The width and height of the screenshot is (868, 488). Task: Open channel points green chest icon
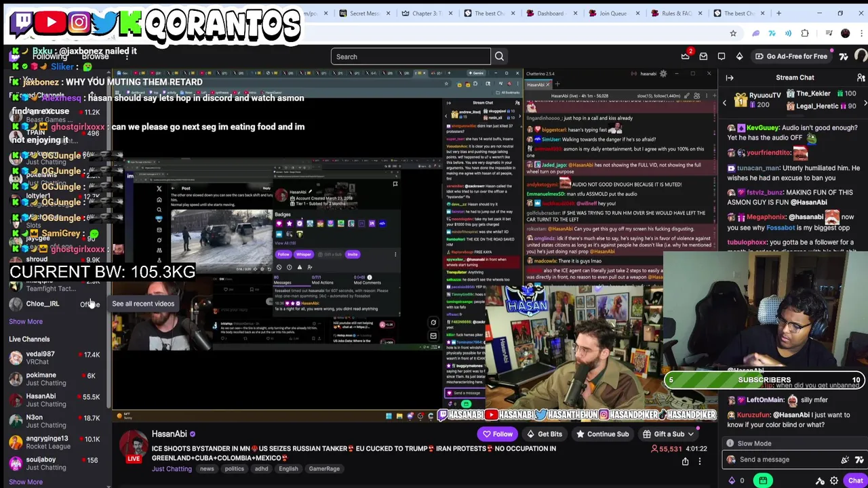click(x=763, y=481)
